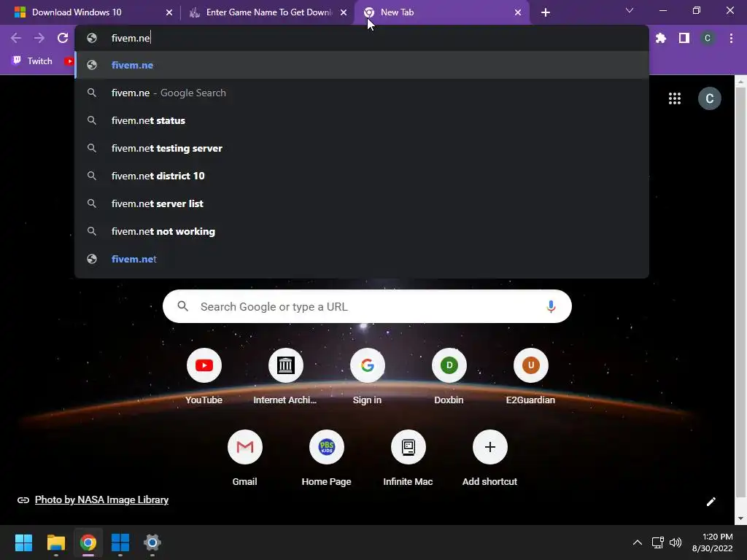
Task: Start voice search with the microphone icon
Action: coord(551,307)
